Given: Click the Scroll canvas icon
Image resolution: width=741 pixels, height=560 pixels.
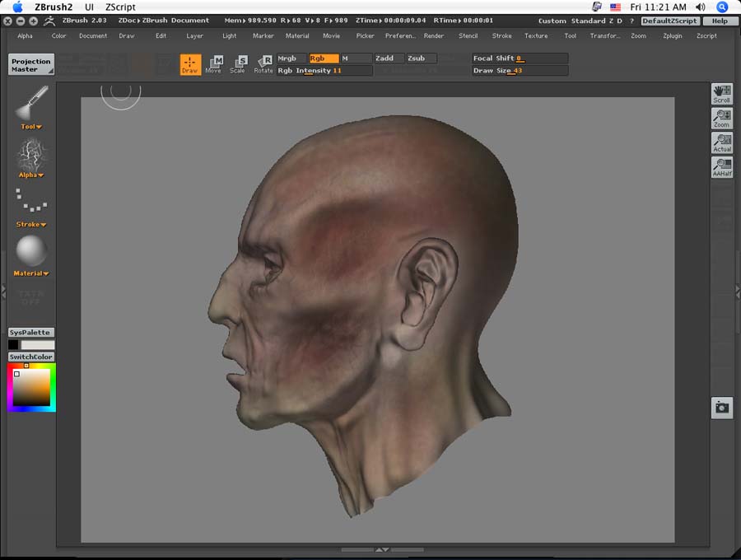Looking at the screenshot, I should pyautogui.click(x=721, y=94).
